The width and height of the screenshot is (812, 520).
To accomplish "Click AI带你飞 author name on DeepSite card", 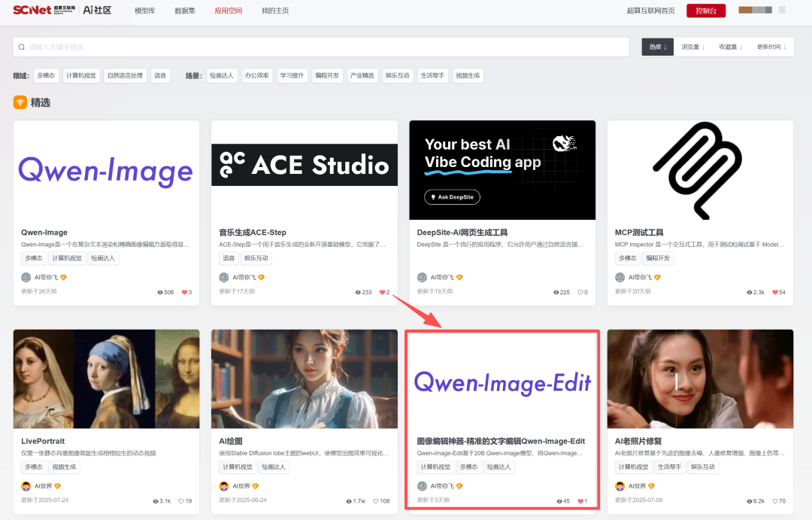I will (442, 278).
